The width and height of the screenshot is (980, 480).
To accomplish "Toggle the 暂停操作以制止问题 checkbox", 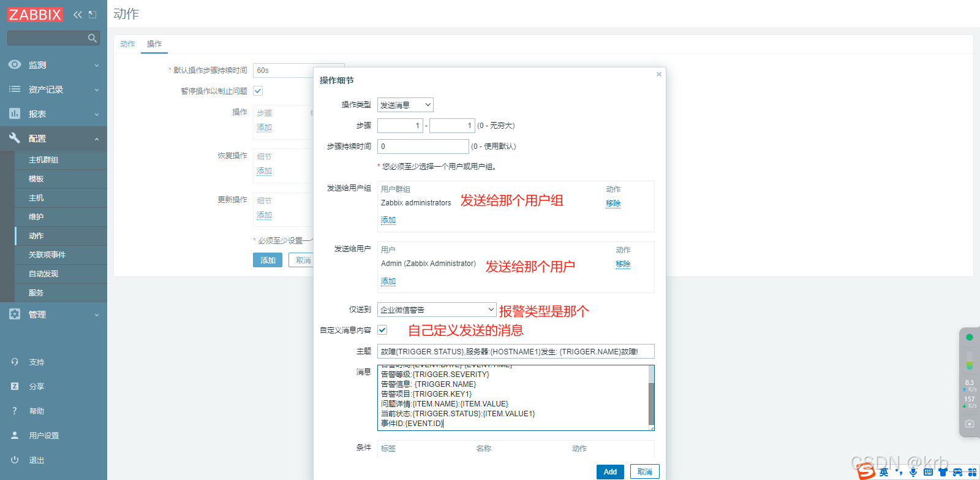I will (x=258, y=91).
